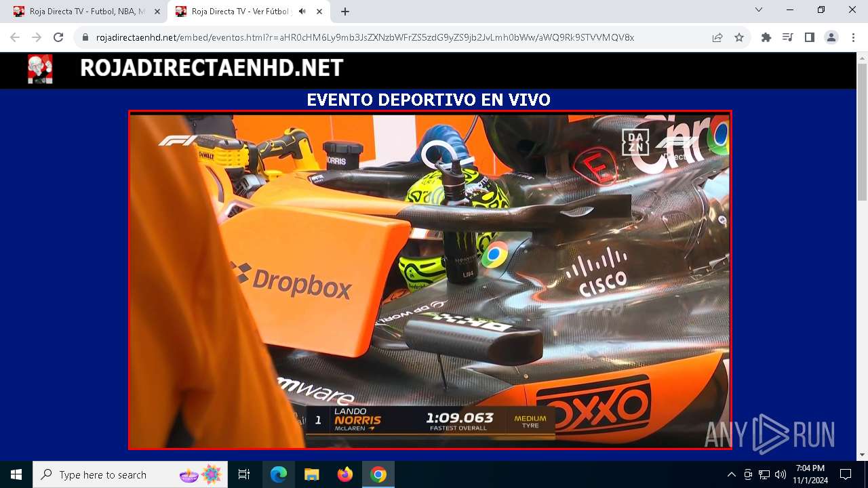
Task: Share this page icon
Action: click(x=717, y=37)
